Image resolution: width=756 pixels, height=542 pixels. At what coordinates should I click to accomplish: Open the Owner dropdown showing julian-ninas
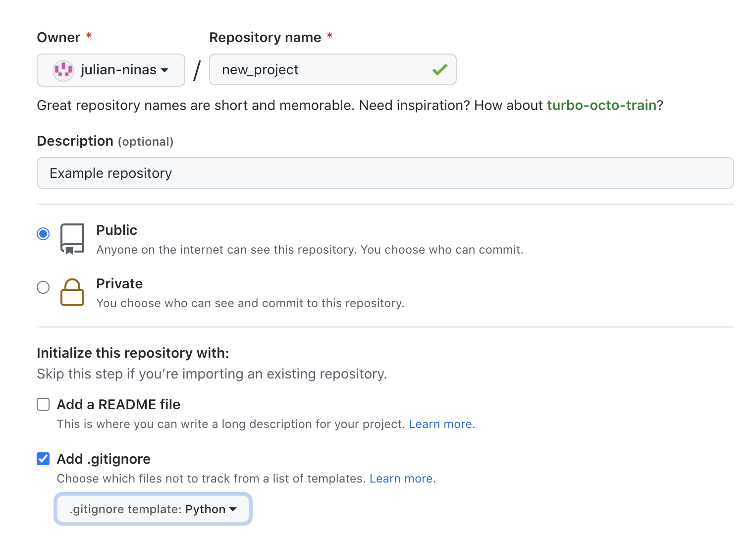[x=111, y=70]
